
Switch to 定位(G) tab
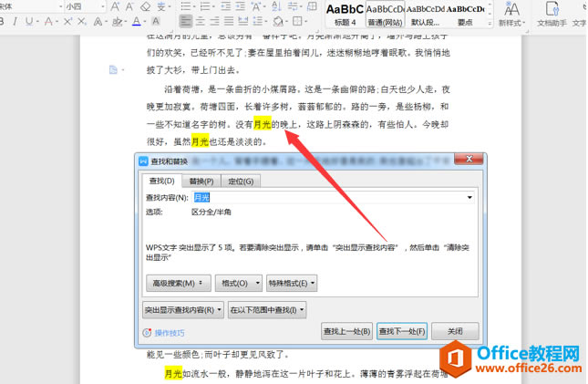coord(241,182)
